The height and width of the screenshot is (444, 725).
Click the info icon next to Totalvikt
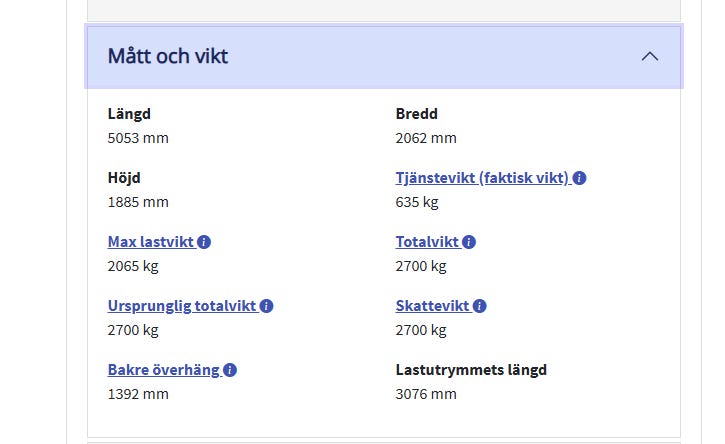pos(469,242)
